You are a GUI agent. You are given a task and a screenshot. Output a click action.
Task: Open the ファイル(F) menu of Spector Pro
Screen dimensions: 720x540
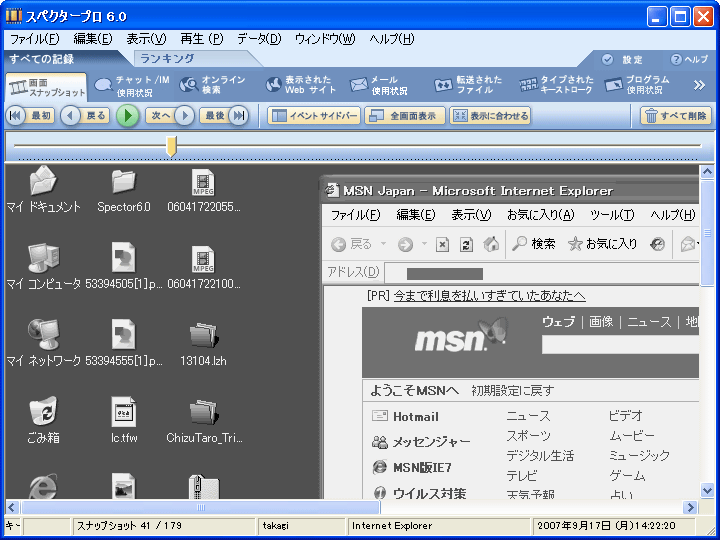tap(35, 39)
